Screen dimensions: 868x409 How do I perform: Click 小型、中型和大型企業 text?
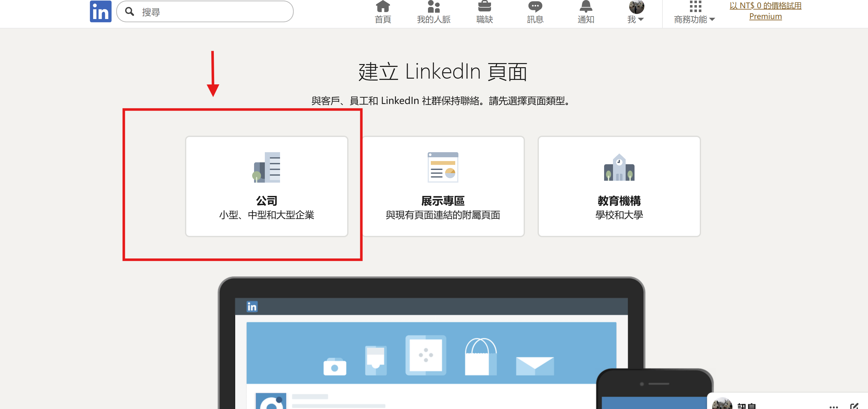pyautogui.click(x=266, y=215)
